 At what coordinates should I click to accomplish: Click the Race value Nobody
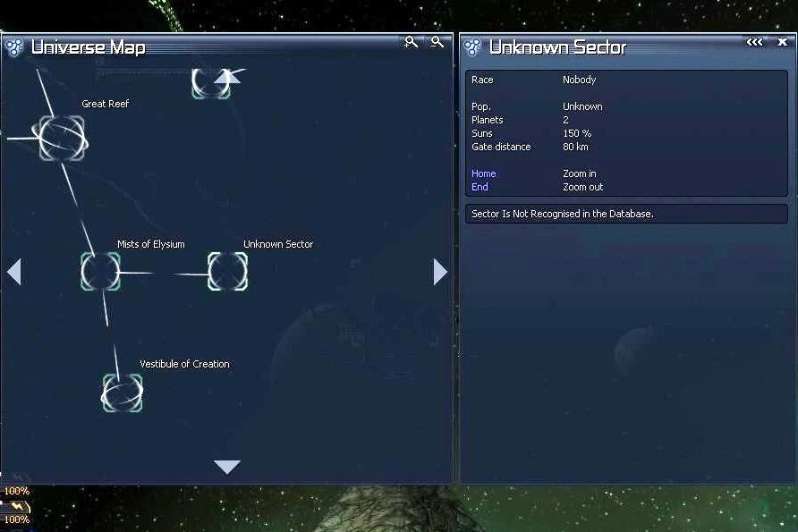579,80
